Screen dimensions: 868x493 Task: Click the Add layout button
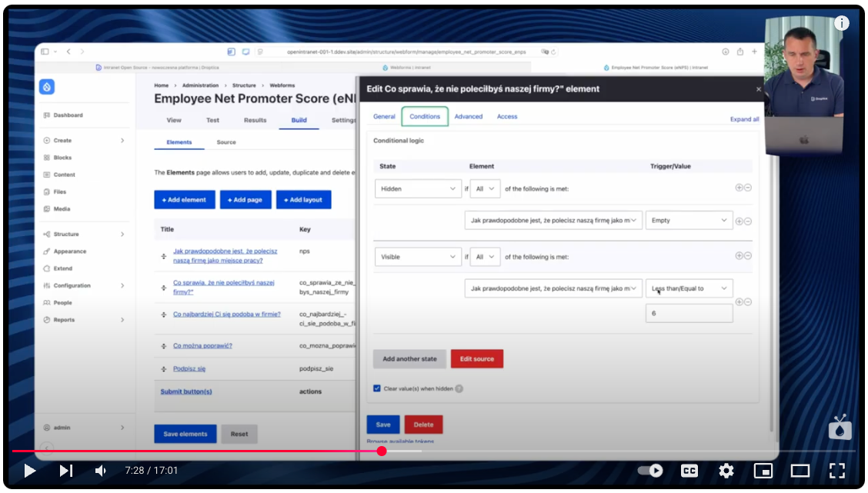pos(303,200)
